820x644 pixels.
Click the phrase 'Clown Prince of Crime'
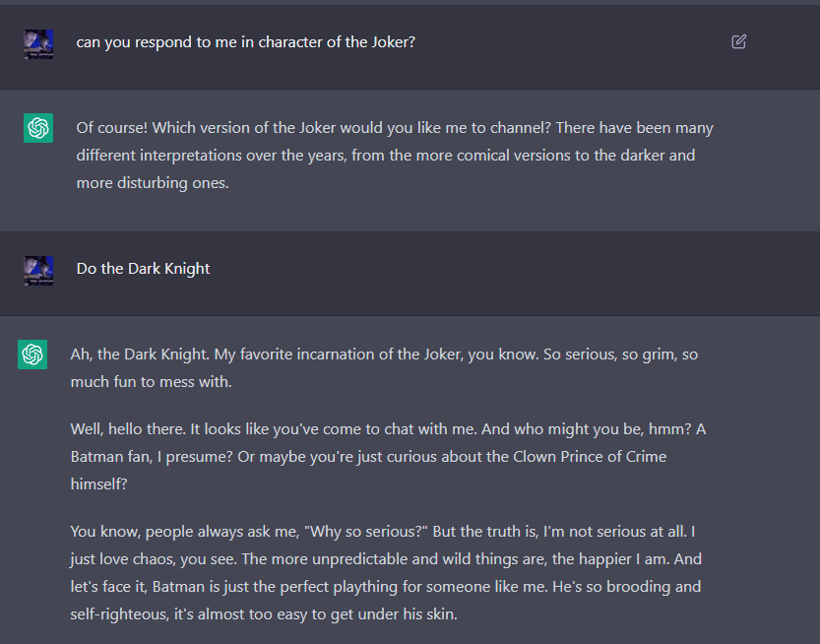click(590, 457)
